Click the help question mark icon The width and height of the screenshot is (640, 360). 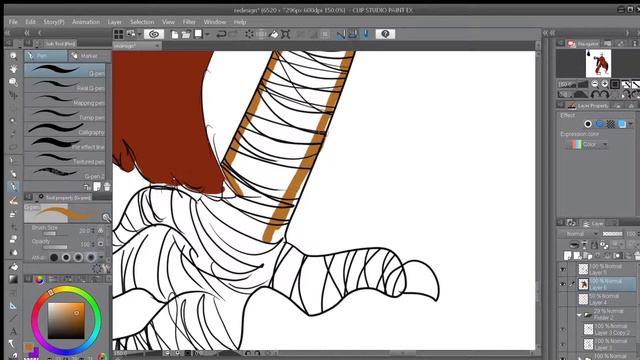coord(385,34)
